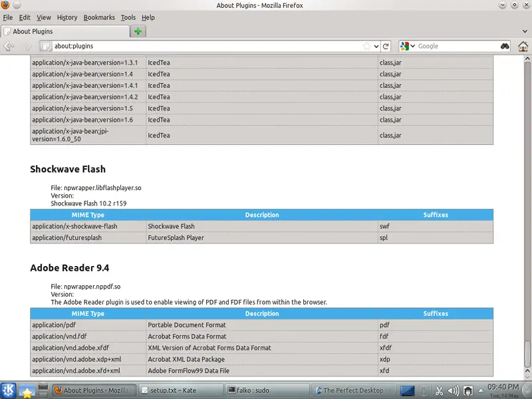Click the virtual desktop pager in the panel

point(43,391)
